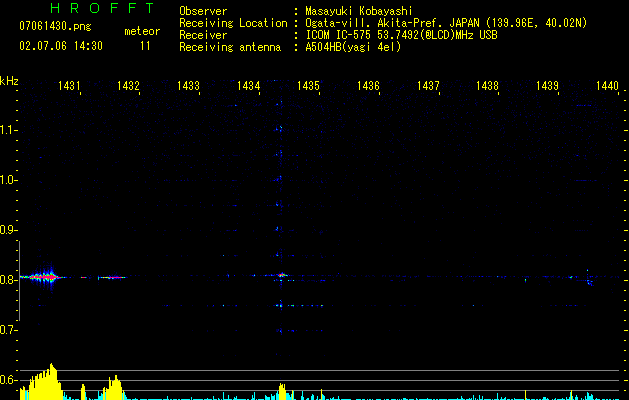
Task: Click the 0.9 kHz frequency label
Action: (8, 230)
